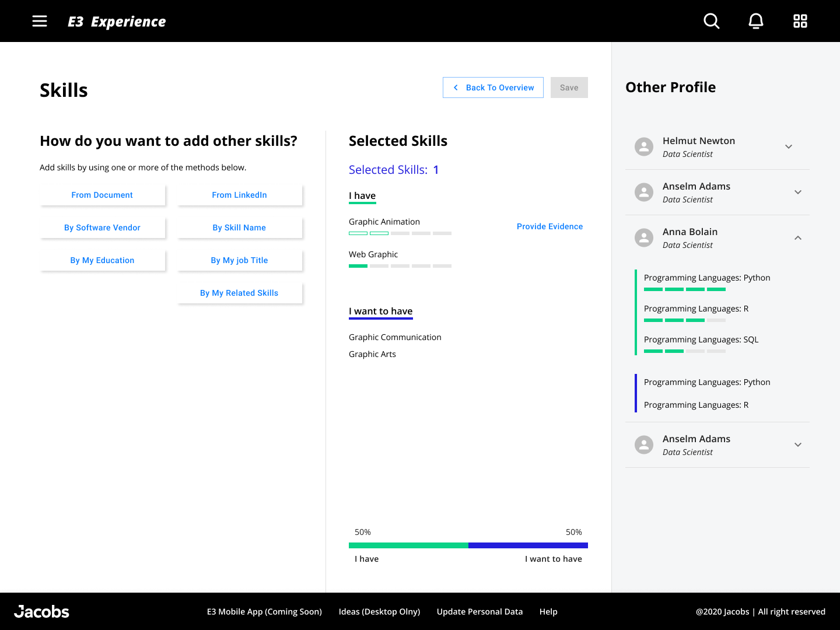Viewport: 840px width, 630px height.
Task: Choose By My Related Skills option
Action: pos(240,293)
